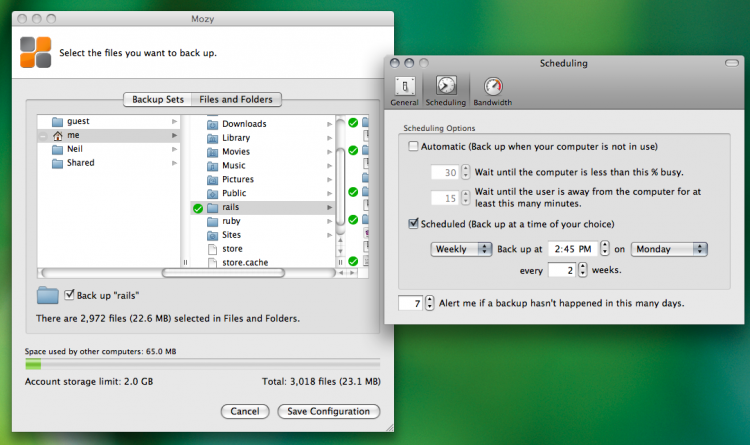
Task: Click the toolbar toggle pill in Scheduling window
Action: coord(731,63)
